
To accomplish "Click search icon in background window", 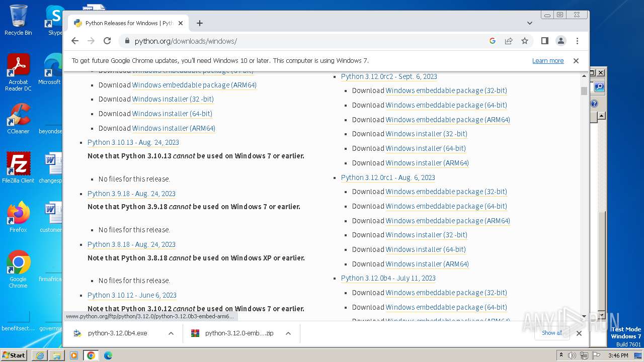I will (599, 87).
